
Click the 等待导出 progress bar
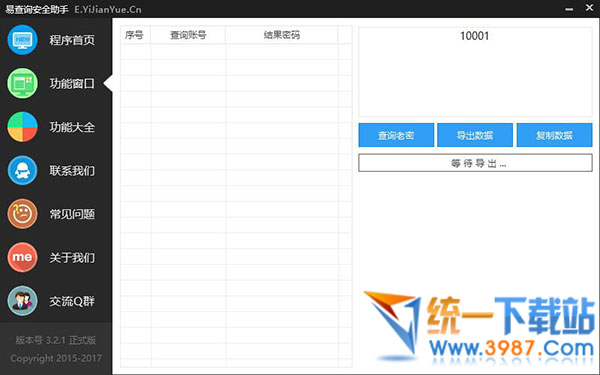475,163
